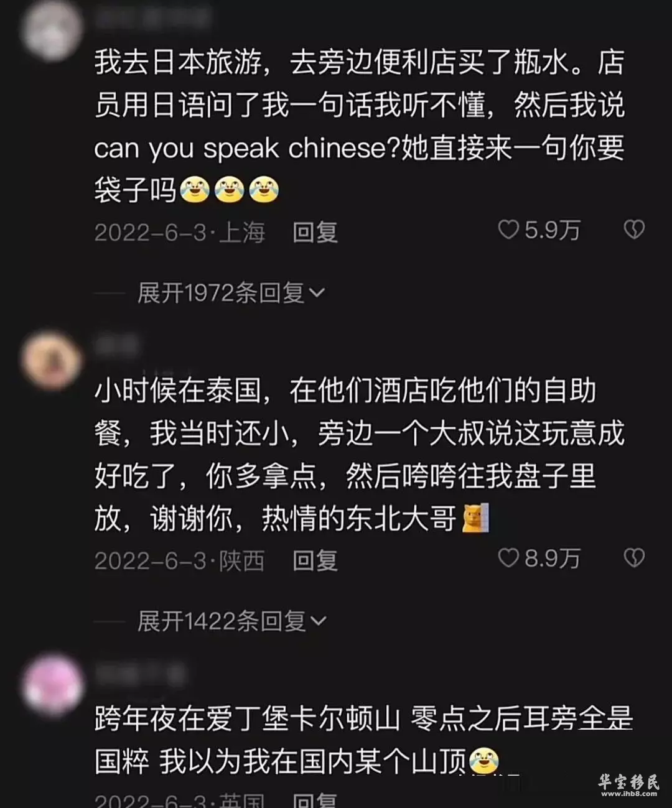Click chevron next to 1422条回复

318,621
